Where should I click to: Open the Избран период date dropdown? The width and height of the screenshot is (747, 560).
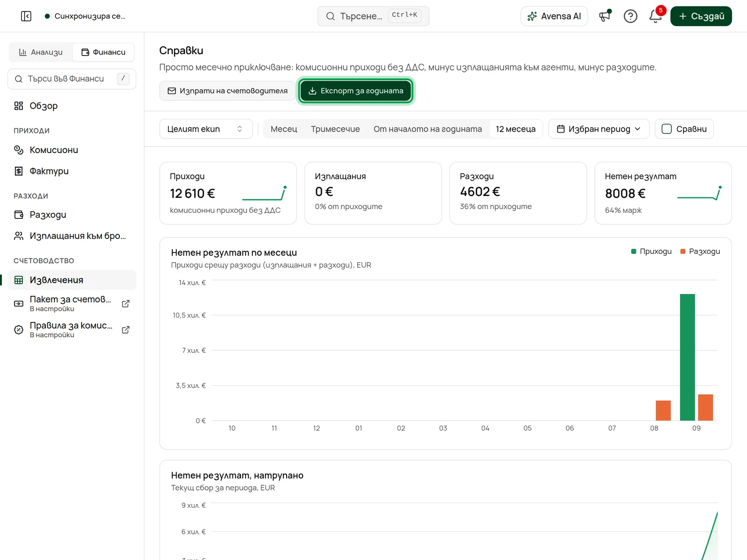point(599,129)
